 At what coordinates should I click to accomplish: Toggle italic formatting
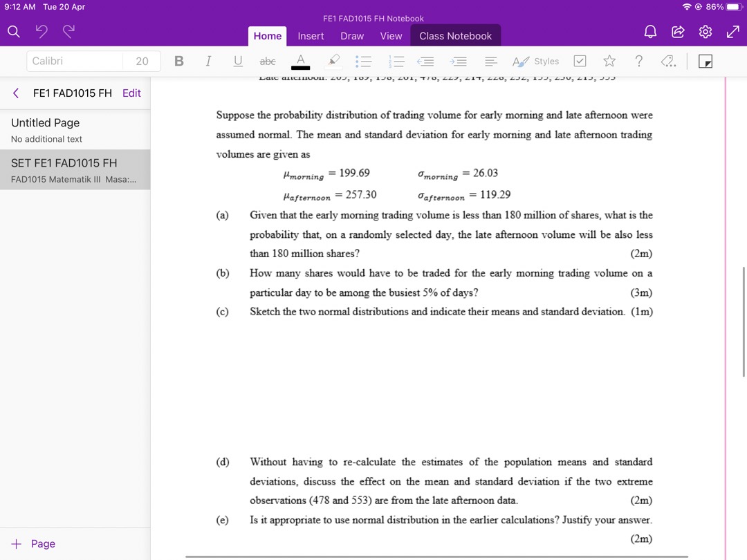tap(208, 61)
